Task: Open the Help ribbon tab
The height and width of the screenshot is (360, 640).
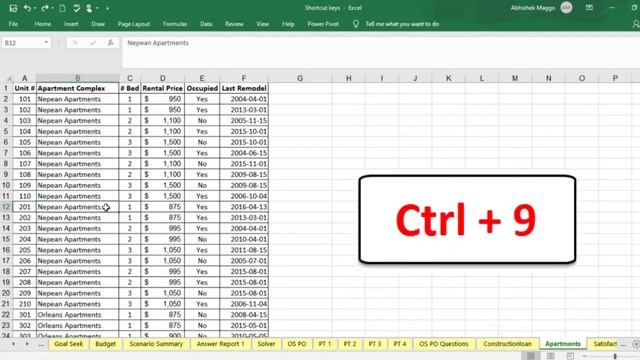Action: tap(288, 24)
